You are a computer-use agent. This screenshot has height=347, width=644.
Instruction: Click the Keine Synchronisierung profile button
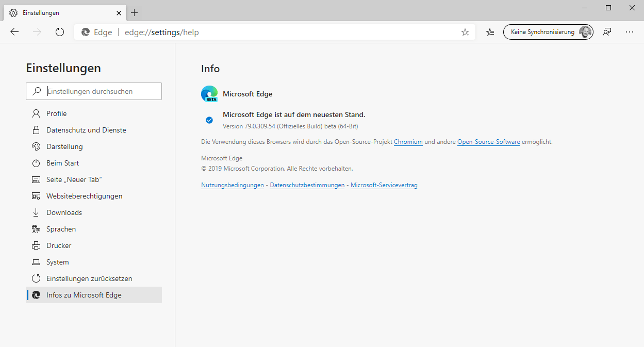548,32
